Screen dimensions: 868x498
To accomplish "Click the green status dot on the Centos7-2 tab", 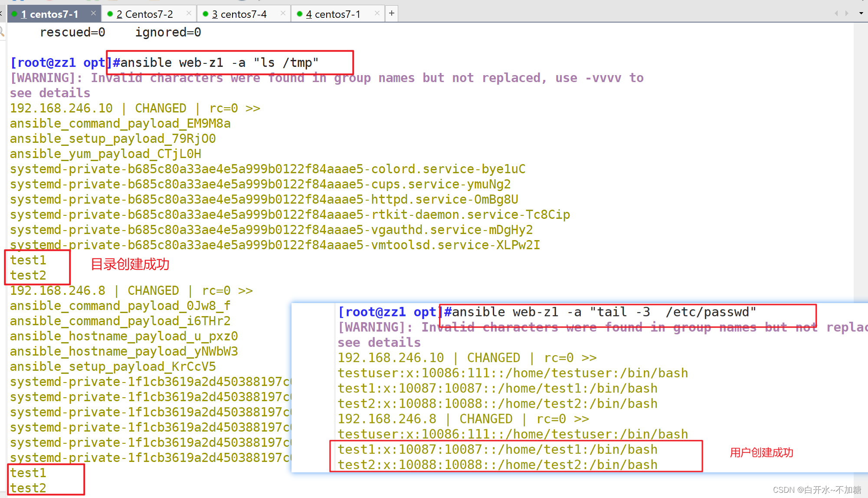I will click(110, 14).
